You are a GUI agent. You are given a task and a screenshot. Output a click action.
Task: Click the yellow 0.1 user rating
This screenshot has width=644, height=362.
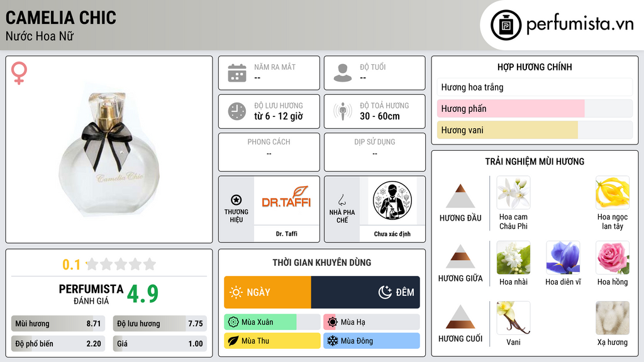point(72,265)
